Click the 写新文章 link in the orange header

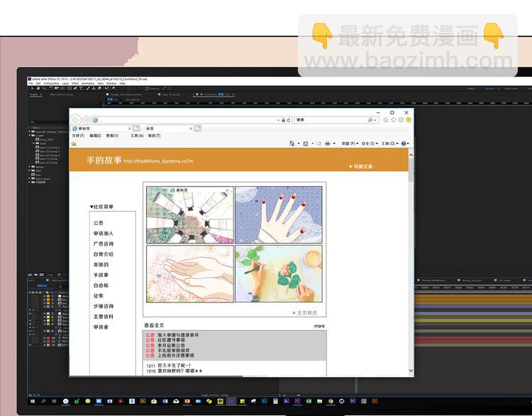click(361, 166)
